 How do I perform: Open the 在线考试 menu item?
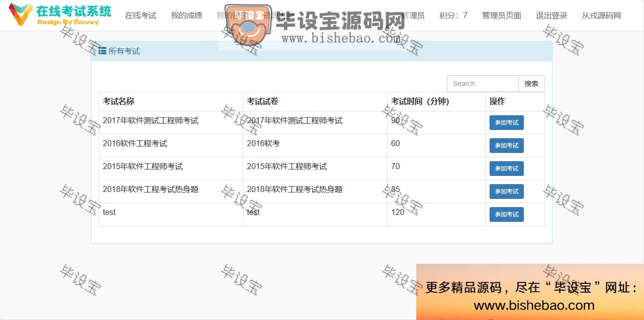[x=141, y=15]
